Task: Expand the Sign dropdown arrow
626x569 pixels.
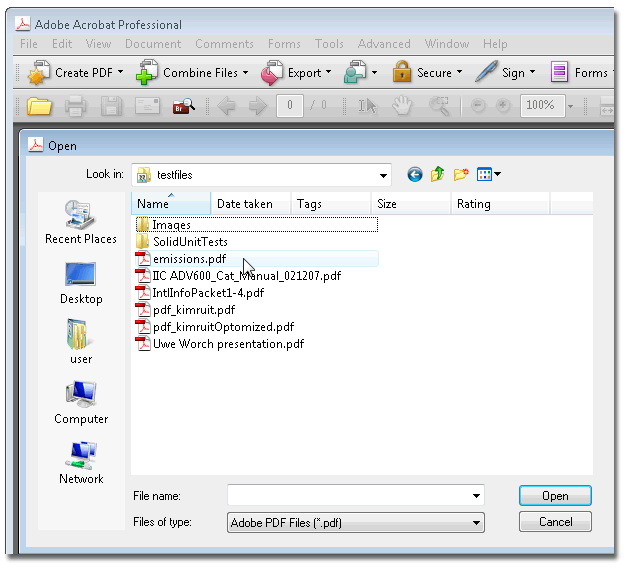Action: click(x=532, y=72)
